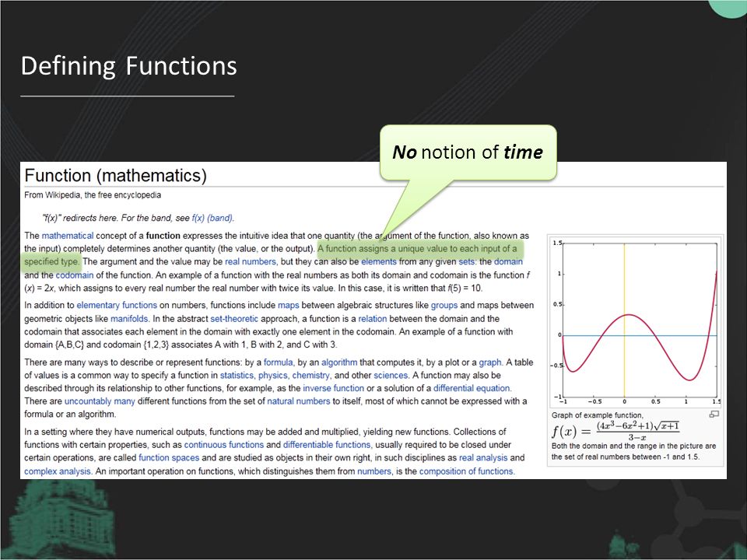The image size is (747, 560).
Task: Open the 'statistics' link
Action: click(238, 375)
